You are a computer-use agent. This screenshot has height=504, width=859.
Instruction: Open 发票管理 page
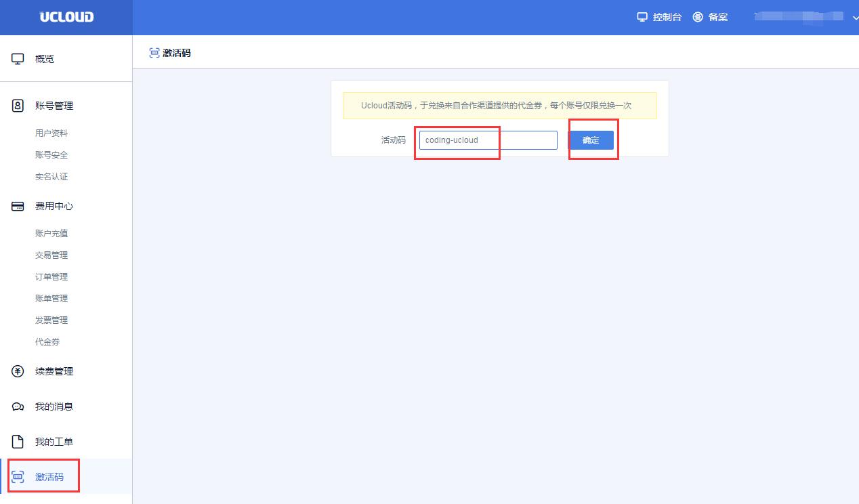[x=51, y=320]
